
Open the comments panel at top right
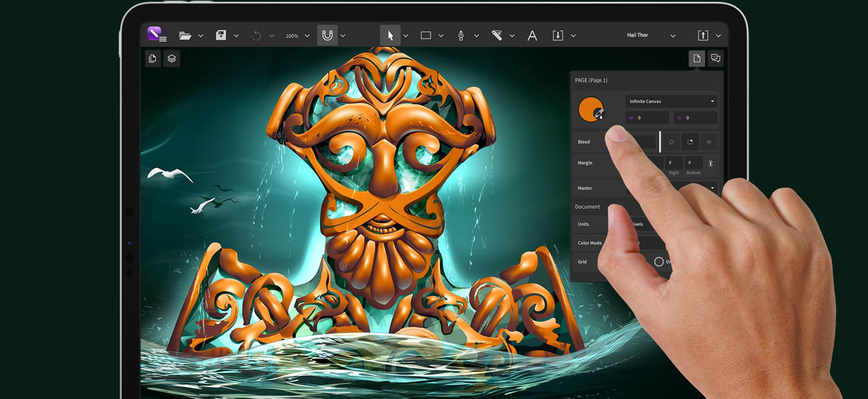(715, 58)
